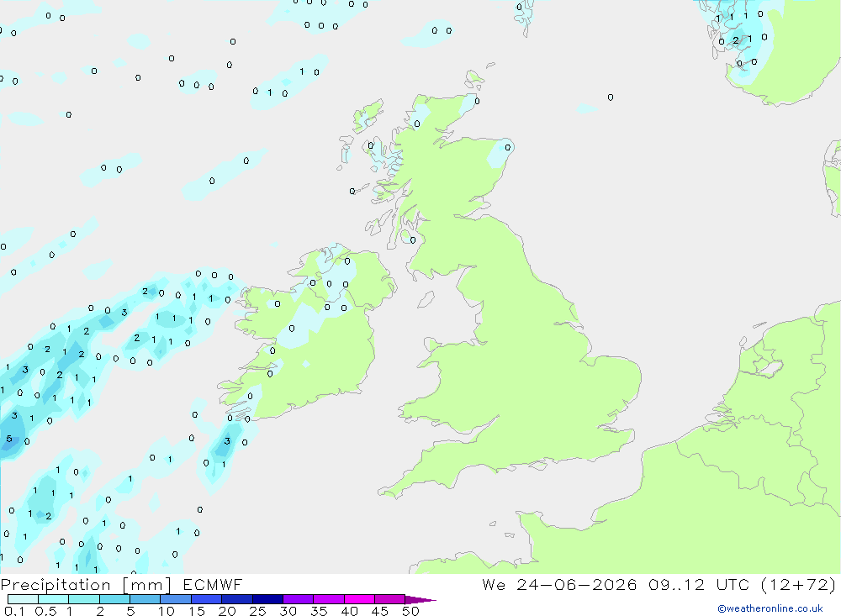Click the 'Precipitation [mm]' title text
Viewport: 841px width, 616px height.
[x=86, y=585]
